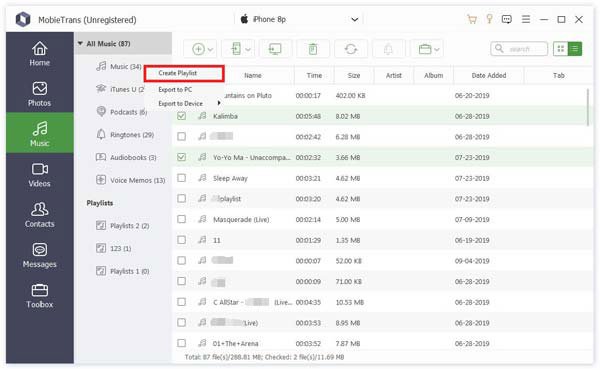The image size is (600, 370).
Task: Sort by the Date Added column header
Action: pos(489,75)
